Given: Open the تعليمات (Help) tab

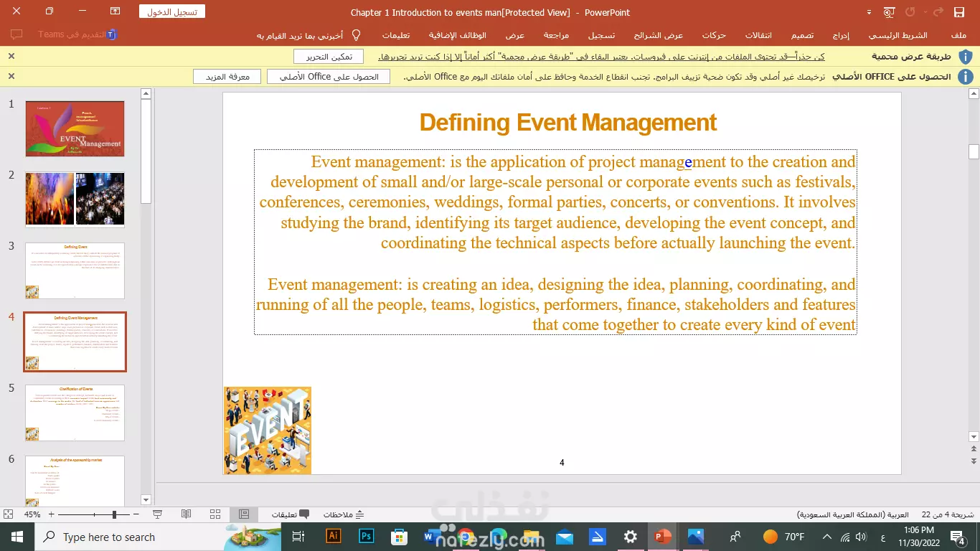Looking at the screenshot, I should tap(396, 35).
